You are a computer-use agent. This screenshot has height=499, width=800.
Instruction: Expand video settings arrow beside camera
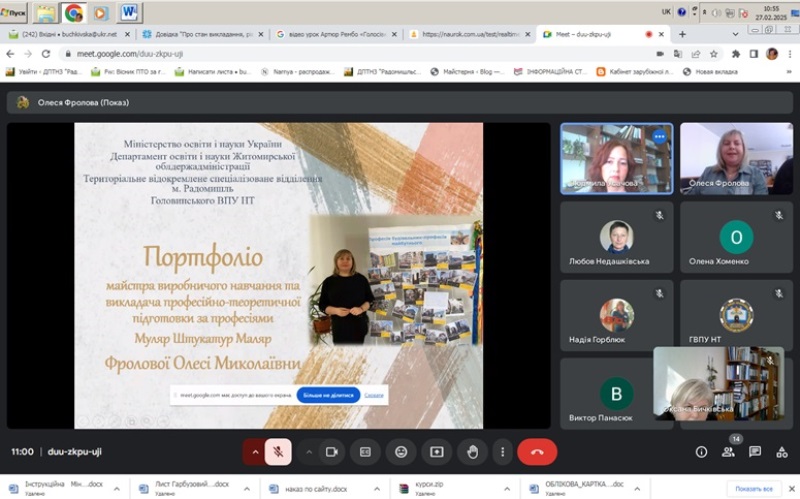click(307, 452)
